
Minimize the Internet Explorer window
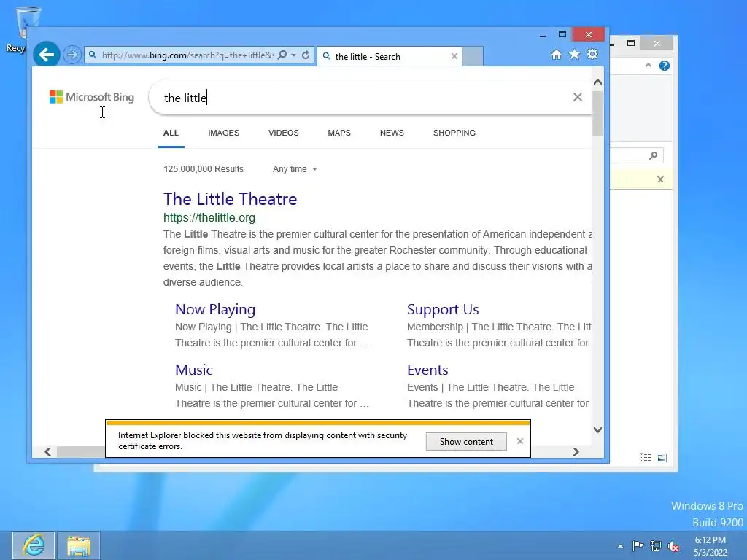[x=543, y=35]
